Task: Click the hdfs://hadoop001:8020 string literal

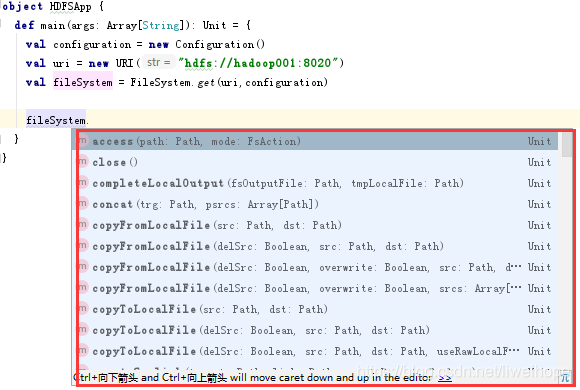Action: click(x=258, y=63)
